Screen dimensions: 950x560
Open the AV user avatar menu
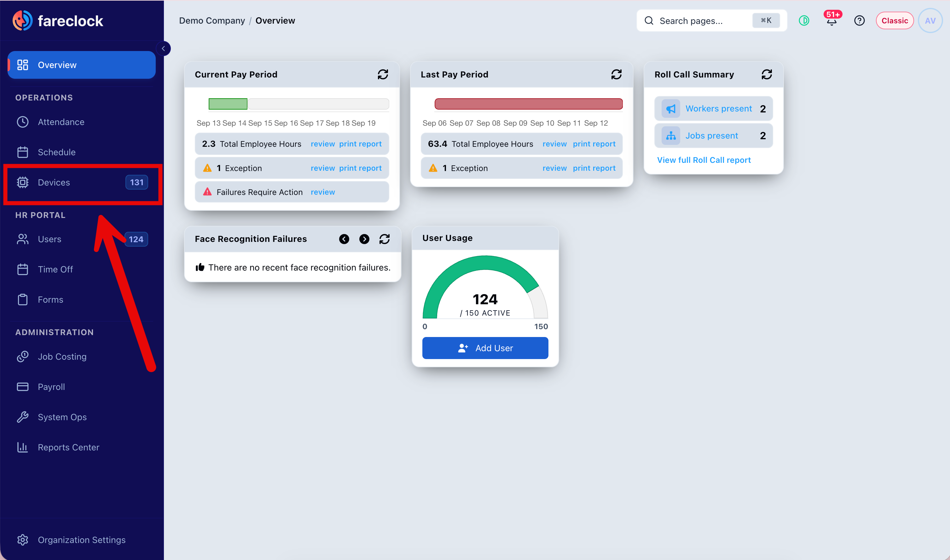click(930, 20)
